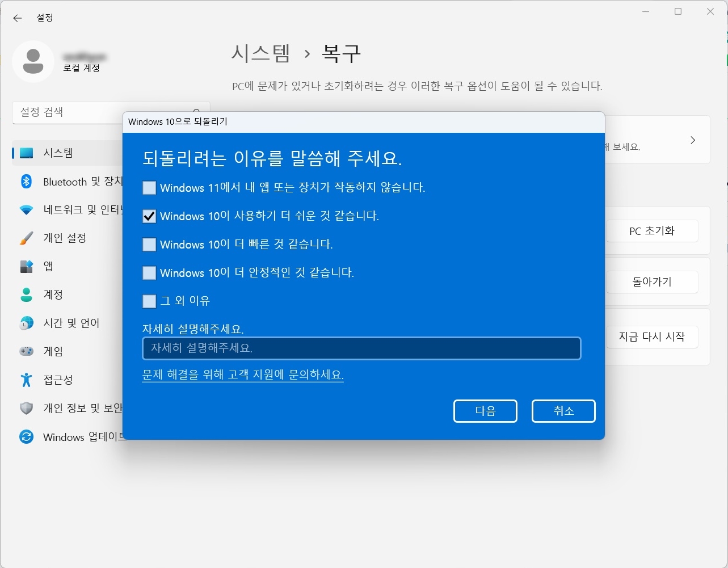Click the 앱 icon in the sidebar
This screenshot has height=568, width=728.
[x=26, y=266]
